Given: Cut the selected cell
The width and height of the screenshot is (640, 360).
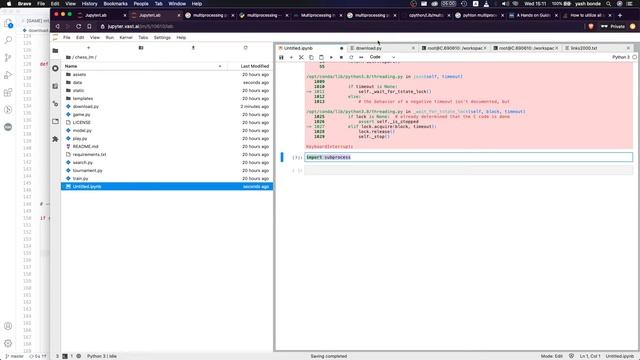Looking at the screenshot, I should pyautogui.click(x=301, y=58).
